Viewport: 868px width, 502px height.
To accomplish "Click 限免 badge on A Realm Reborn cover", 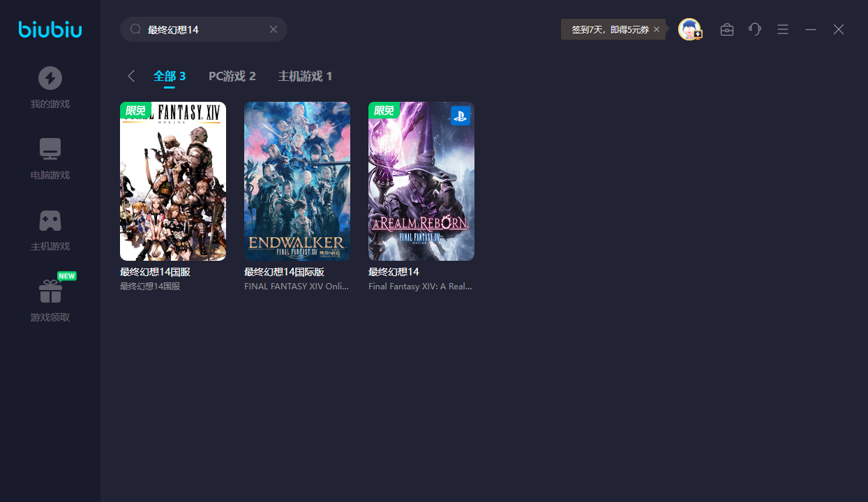I will tap(384, 110).
